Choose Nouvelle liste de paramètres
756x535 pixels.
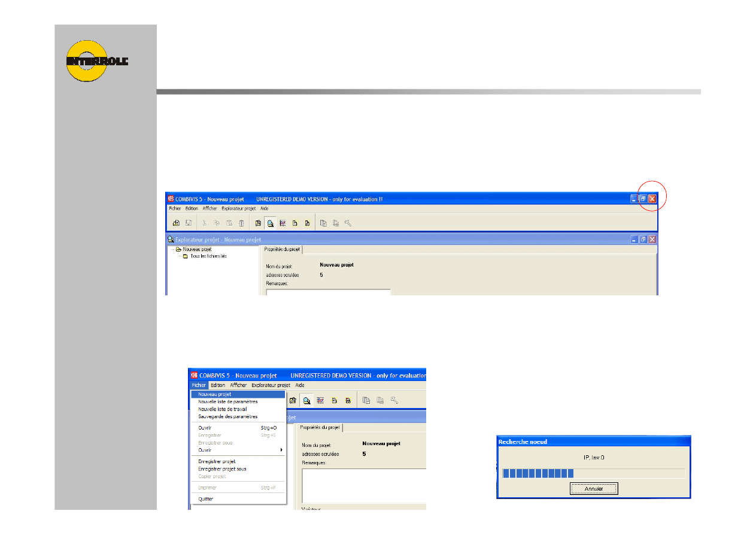(227, 401)
